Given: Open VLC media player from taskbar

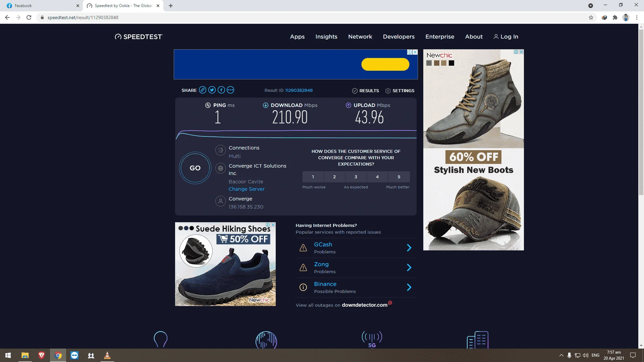Looking at the screenshot, I should 107,355.
